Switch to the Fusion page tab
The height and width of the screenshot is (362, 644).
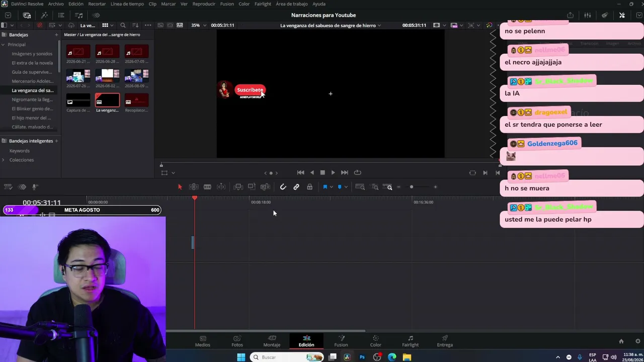click(341, 341)
